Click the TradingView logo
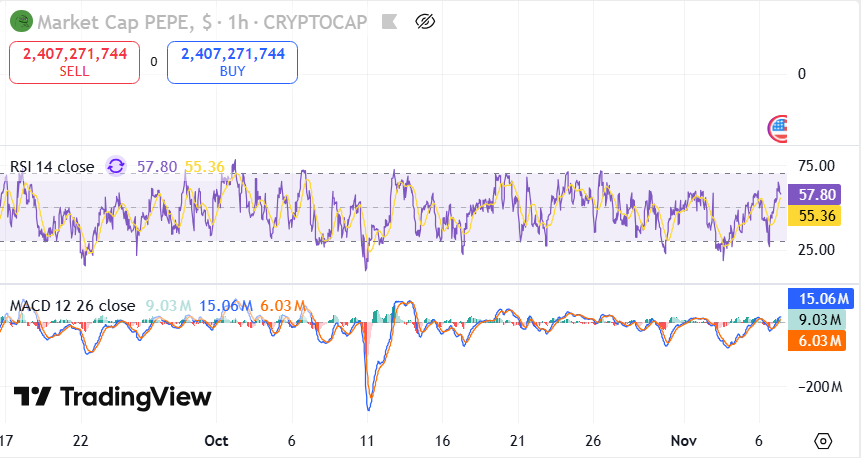This screenshot has width=861, height=458. coord(112,397)
